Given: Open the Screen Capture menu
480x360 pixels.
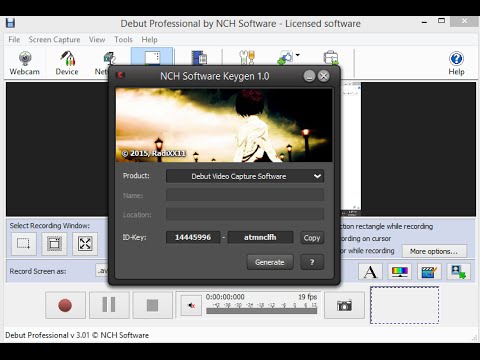Looking at the screenshot, I should 54,40.
